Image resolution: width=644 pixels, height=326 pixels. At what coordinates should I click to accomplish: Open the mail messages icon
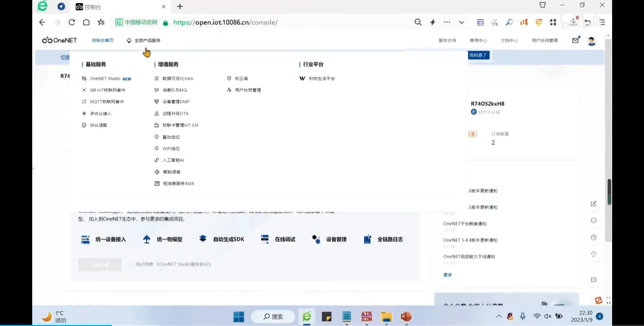(576, 40)
